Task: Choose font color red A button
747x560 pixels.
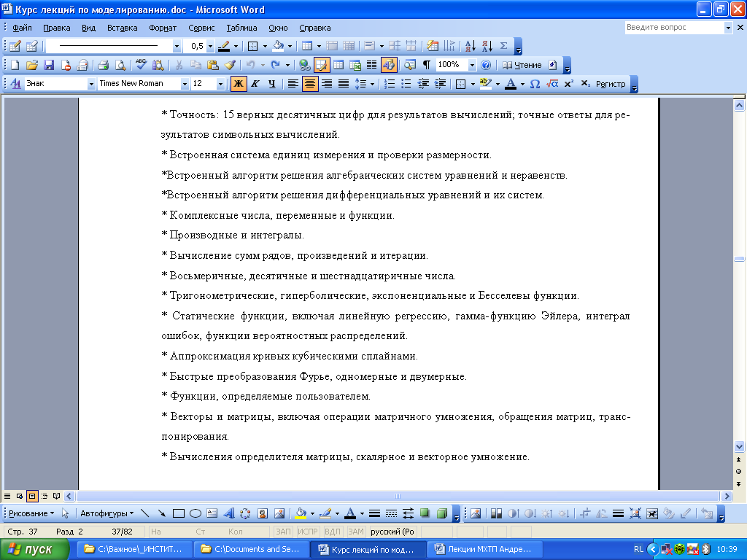Action: [511, 84]
